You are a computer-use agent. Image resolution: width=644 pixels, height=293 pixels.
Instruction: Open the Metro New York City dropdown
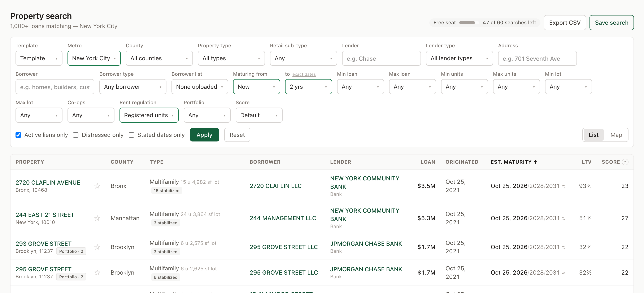pyautogui.click(x=94, y=58)
